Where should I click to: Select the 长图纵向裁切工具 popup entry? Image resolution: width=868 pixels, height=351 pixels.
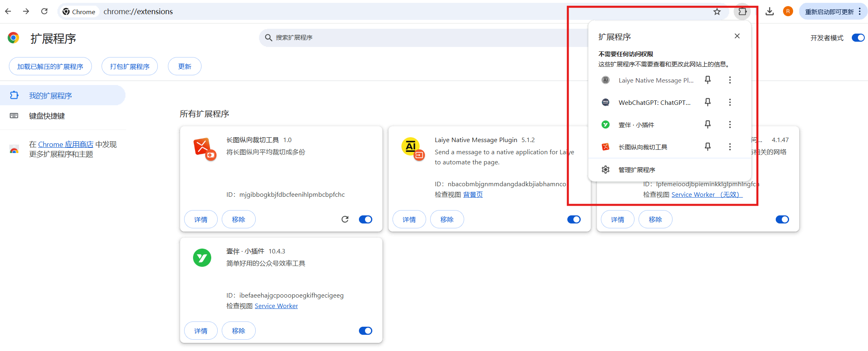pyautogui.click(x=643, y=147)
